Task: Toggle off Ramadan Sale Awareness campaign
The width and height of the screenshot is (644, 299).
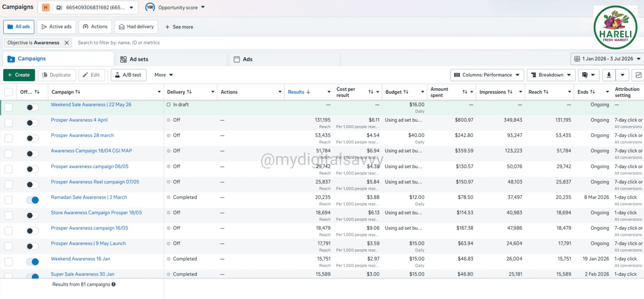Action: click(33, 200)
